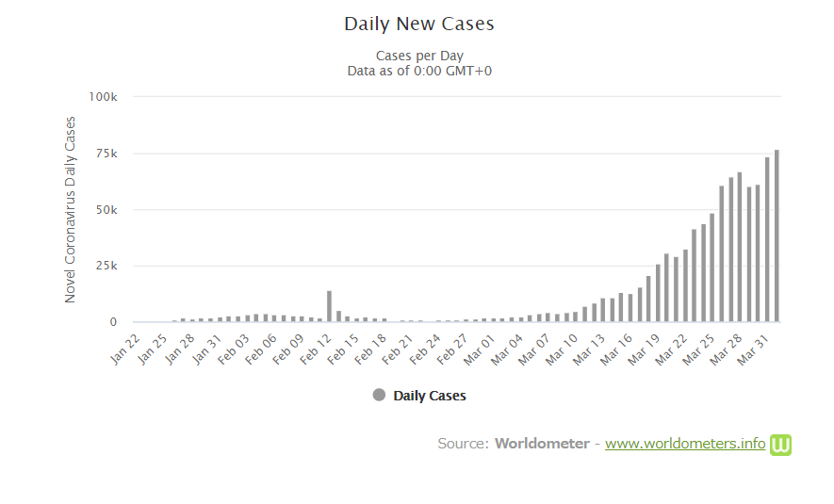Select the tall spike bar near Feb 12

[x=329, y=306]
